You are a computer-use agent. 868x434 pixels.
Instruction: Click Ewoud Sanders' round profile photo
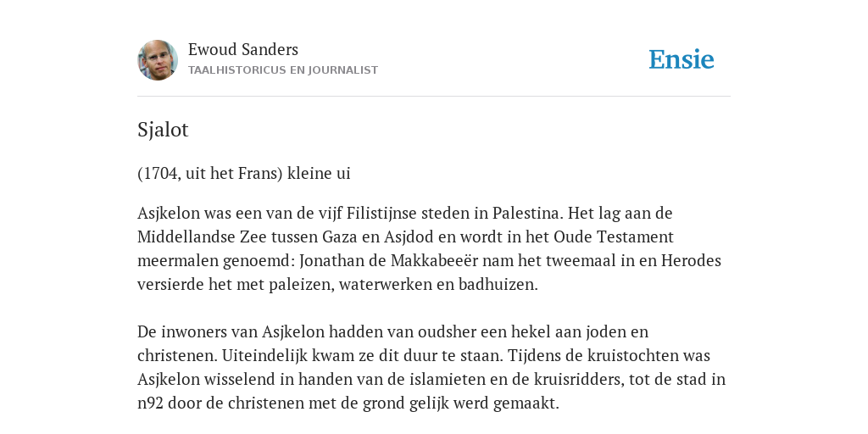(x=158, y=60)
